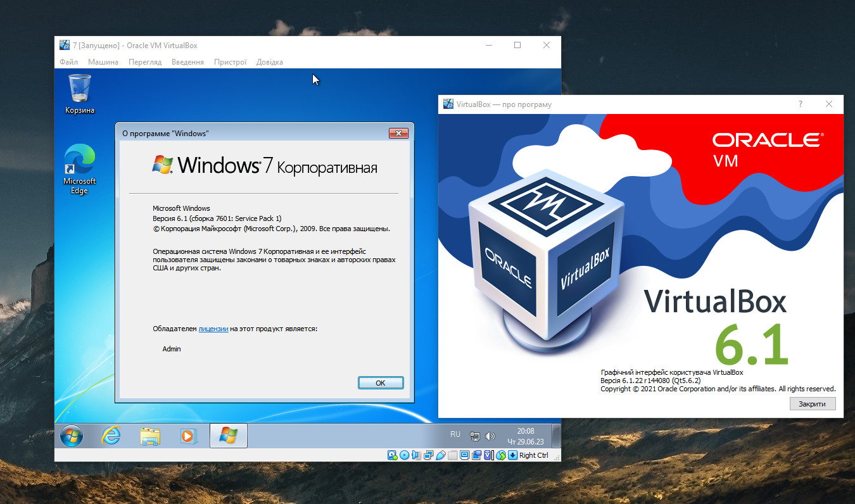Image resolution: width=855 pixels, height=504 pixels.
Task: Click the mouse integration indicator icon
Action: click(x=500, y=455)
